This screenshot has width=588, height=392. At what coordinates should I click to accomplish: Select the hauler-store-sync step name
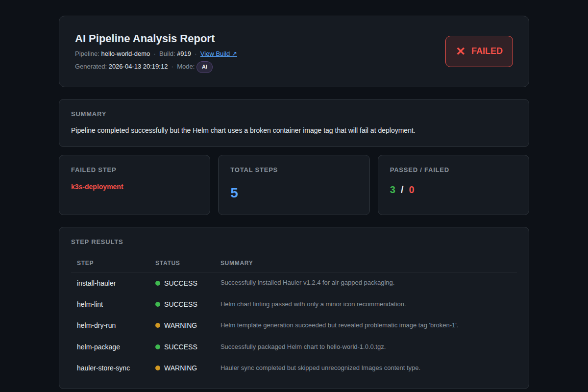click(103, 368)
